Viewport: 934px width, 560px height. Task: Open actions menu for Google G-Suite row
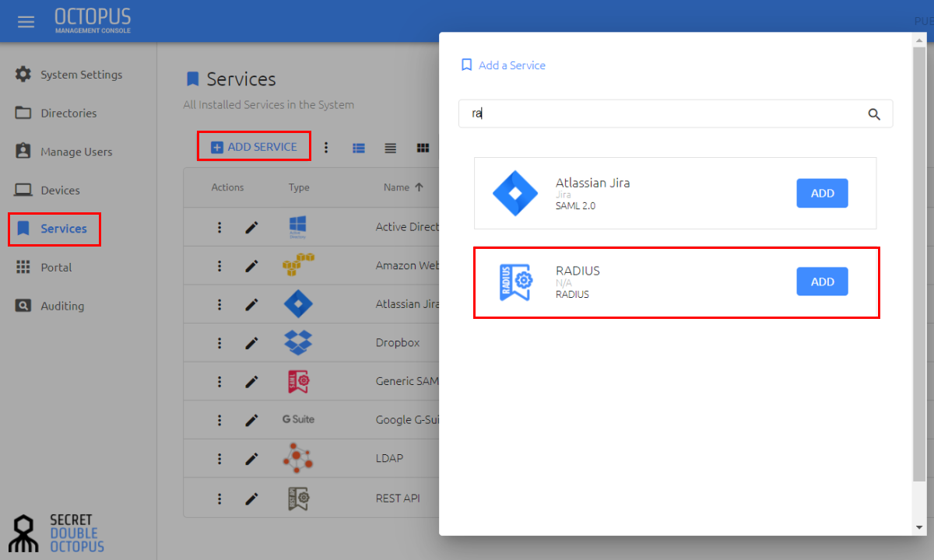(219, 420)
